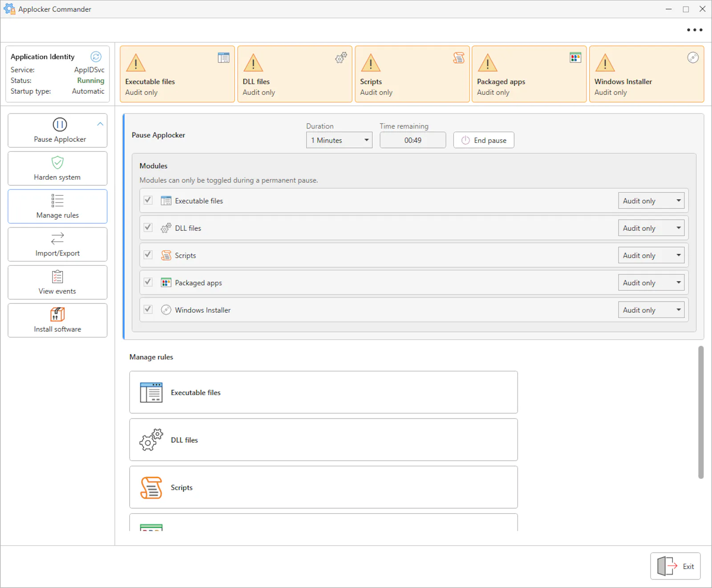
Task: Click warning triangle on Executable files card
Action: click(136, 63)
